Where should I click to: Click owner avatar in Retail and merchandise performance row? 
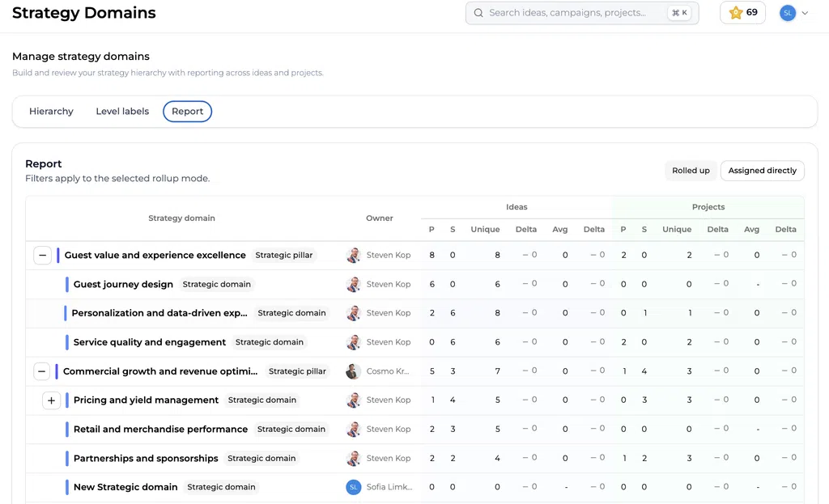[x=354, y=429]
